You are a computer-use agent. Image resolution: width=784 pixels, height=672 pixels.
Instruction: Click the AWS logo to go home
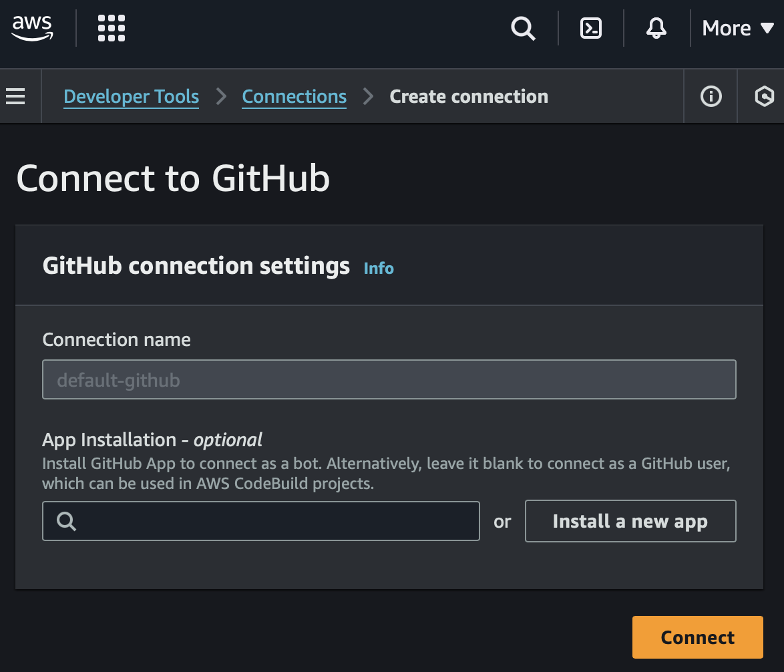31,28
